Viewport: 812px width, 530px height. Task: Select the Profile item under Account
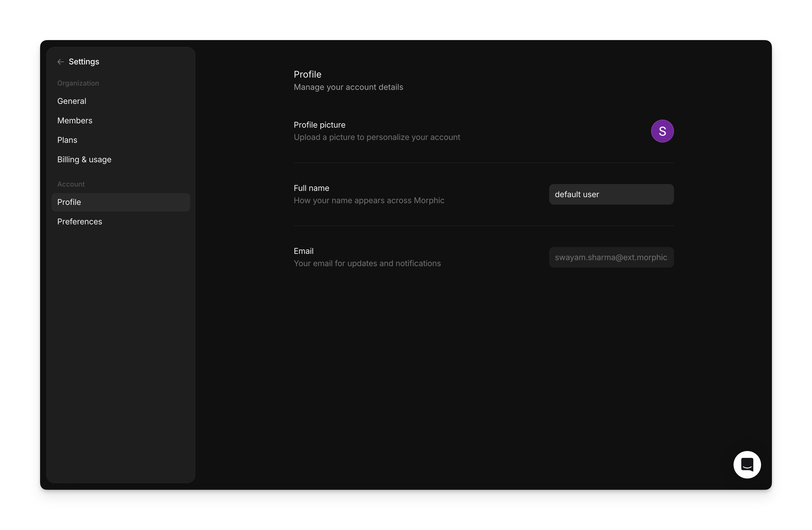[x=69, y=202]
